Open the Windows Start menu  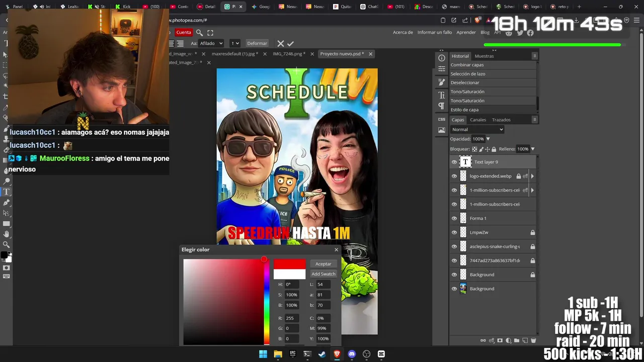[x=263, y=354]
